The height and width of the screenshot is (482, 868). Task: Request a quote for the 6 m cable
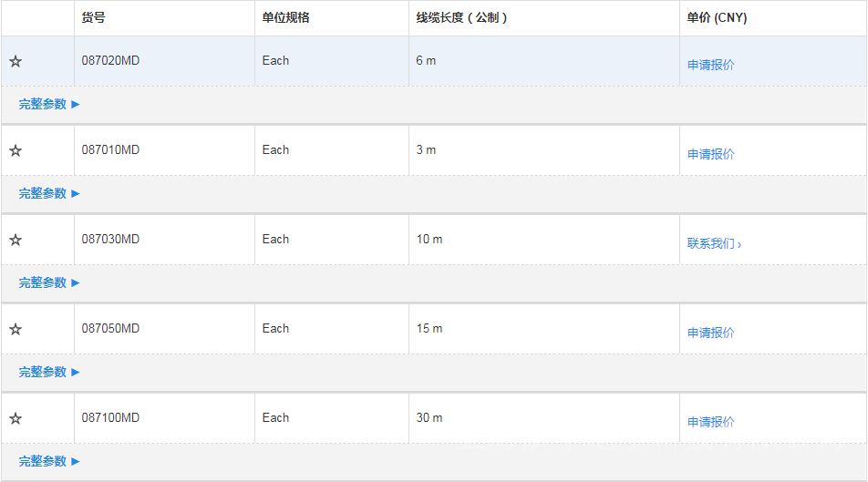[x=710, y=65]
